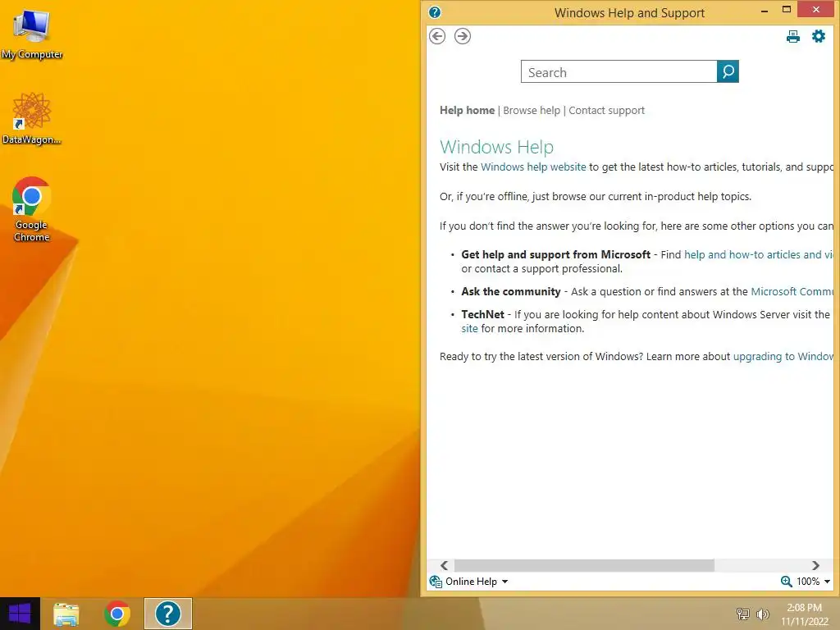Open the My Computer desktop icon
The width and height of the screenshot is (840, 630).
coord(32,33)
